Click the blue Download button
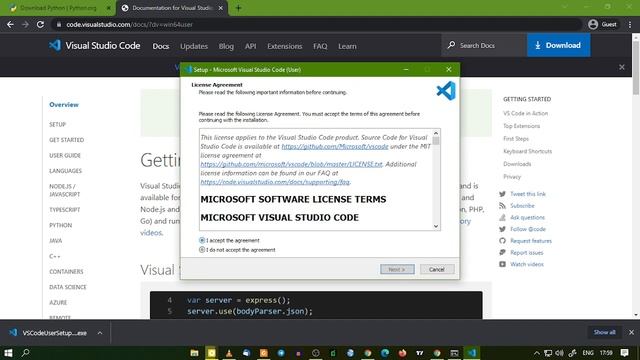Image resolution: width=640 pixels, height=360 pixels. click(558, 45)
